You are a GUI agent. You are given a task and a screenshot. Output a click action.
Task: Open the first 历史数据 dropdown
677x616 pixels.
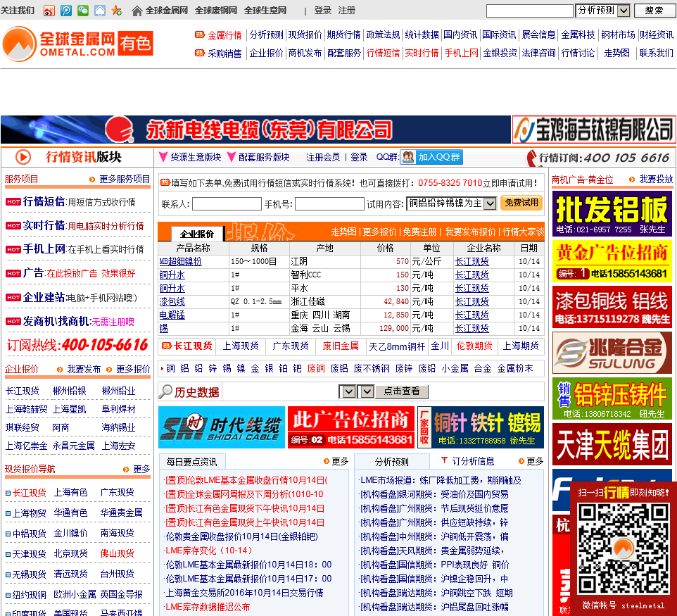[348, 391]
